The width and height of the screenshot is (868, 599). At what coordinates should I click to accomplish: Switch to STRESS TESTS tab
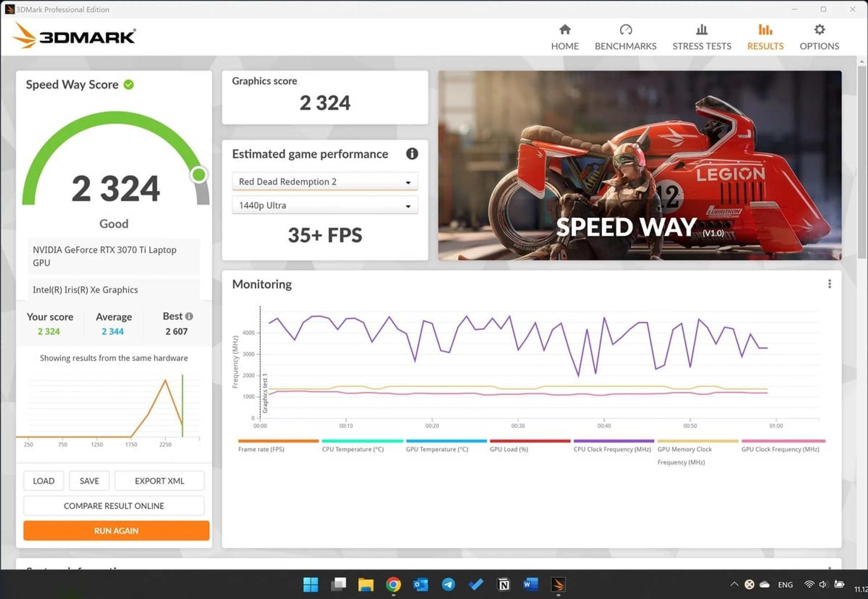point(702,37)
